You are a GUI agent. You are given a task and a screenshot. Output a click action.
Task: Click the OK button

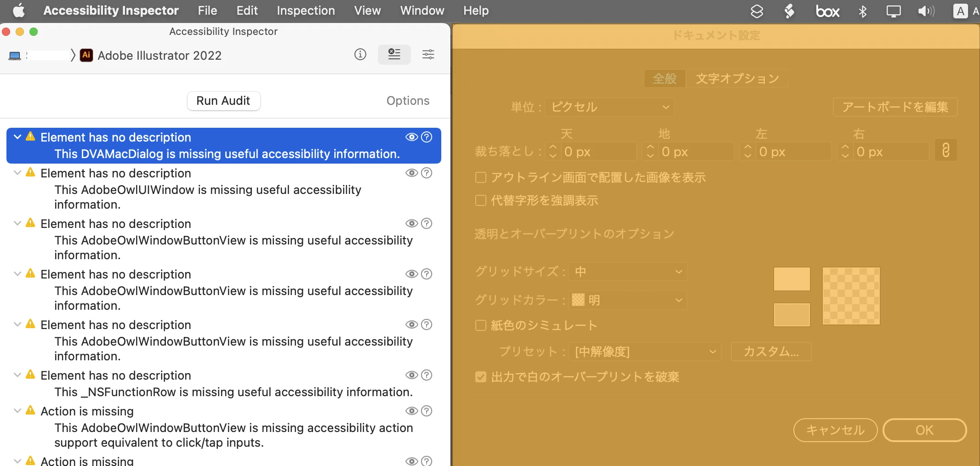(x=924, y=430)
